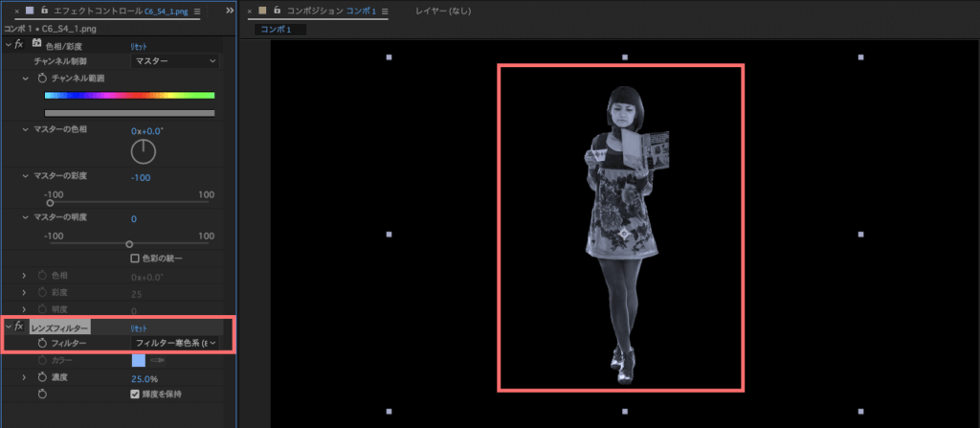
Task: Click the マスターの色相 angle dial
Action: pos(144,151)
